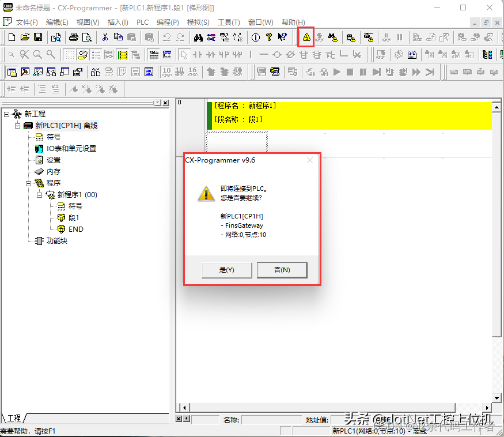This screenshot has width=504, height=437.
Task: Open the 视图(V) menu
Action: [88, 22]
